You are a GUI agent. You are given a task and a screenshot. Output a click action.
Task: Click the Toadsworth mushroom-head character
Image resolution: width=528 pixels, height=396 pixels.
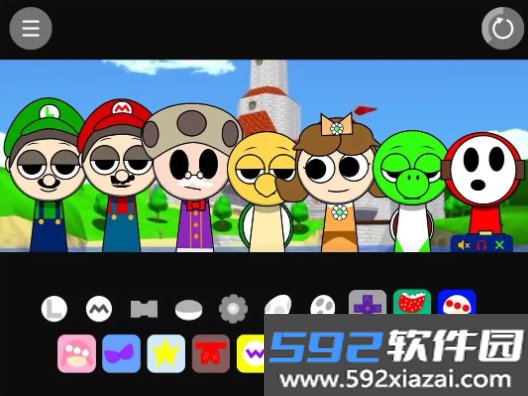click(192, 177)
